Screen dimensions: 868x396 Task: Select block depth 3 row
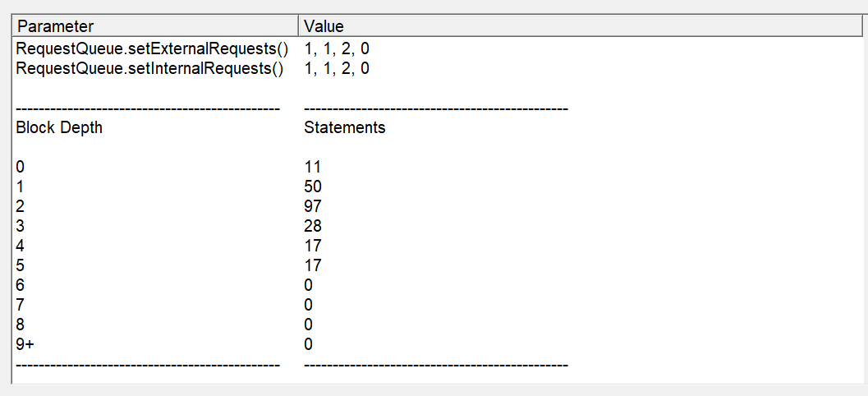[21, 226]
